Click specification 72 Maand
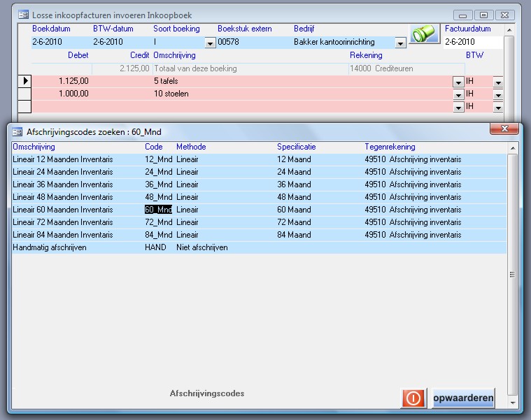The width and height of the screenshot is (531, 420). (294, 222)
